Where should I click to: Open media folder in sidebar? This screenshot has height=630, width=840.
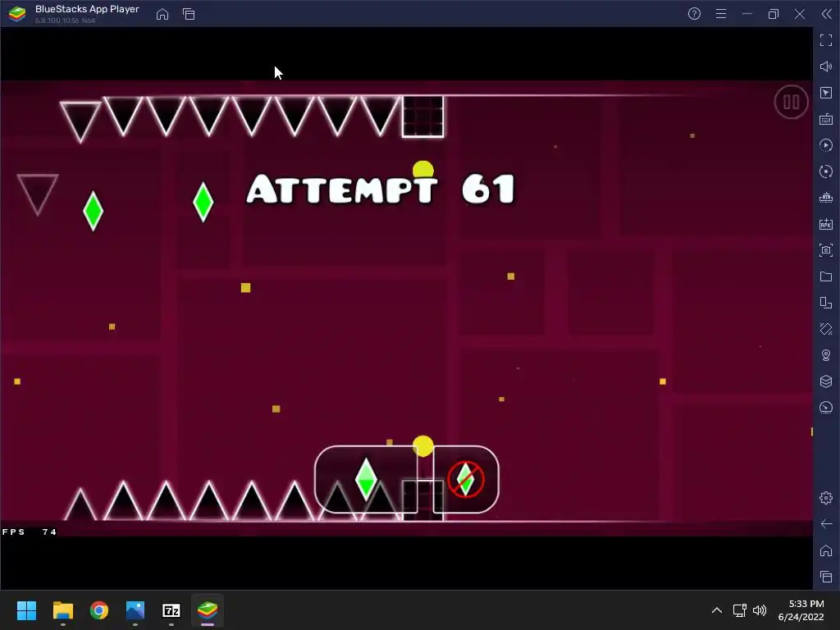826,276
